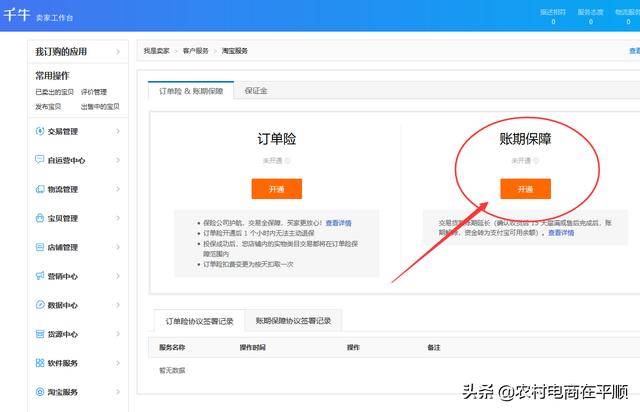Click 卖家工作台 header text

(54, 18)
